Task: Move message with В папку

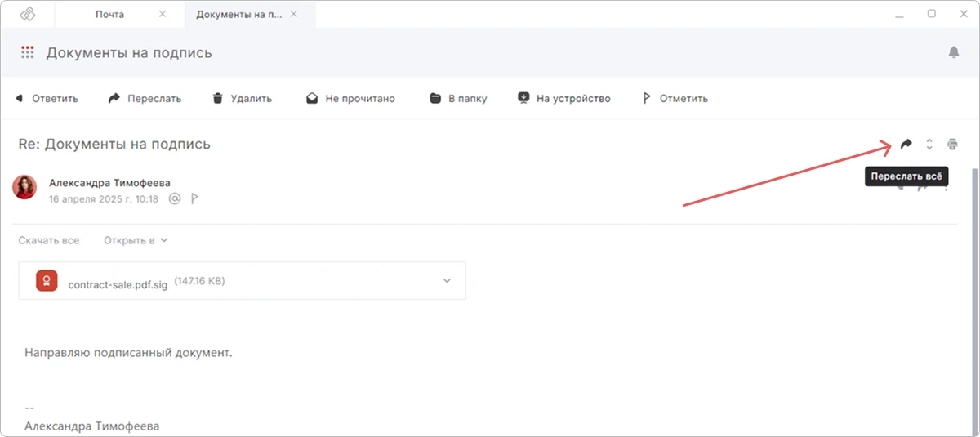Action: (458, 99)
